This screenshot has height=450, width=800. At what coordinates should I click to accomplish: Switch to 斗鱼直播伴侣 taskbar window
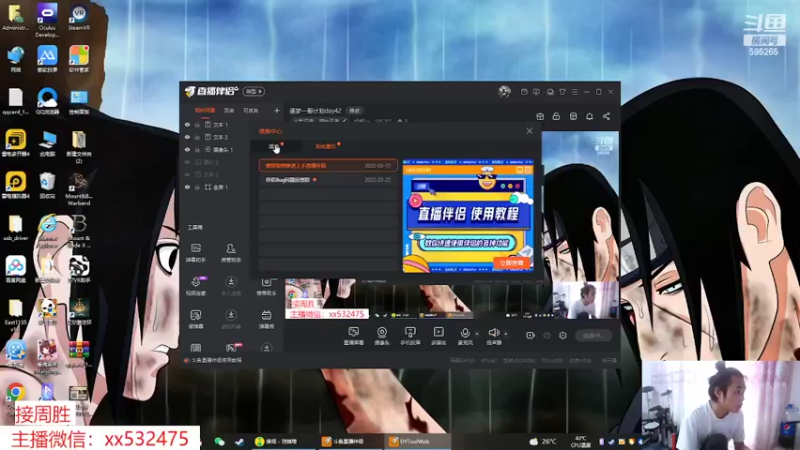coord(350,441)
